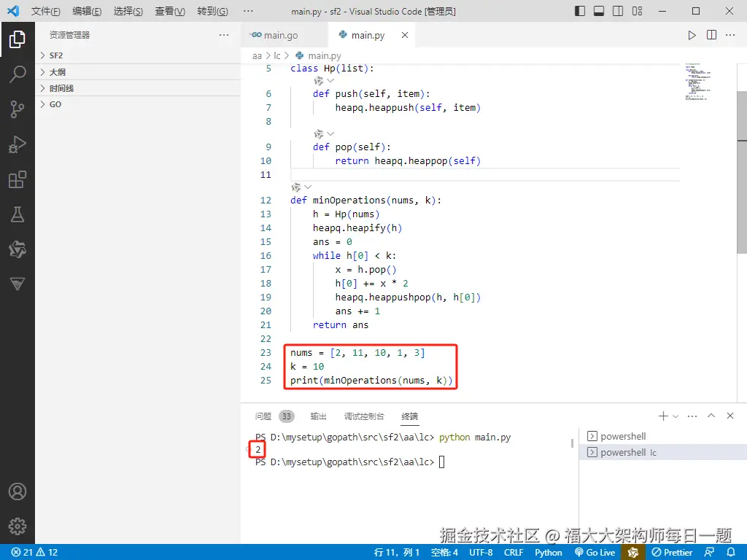The width and height of the screenshot is (747, 560).
Task: Click breadcrumb lc folder
Action: (x=276, y=55)
